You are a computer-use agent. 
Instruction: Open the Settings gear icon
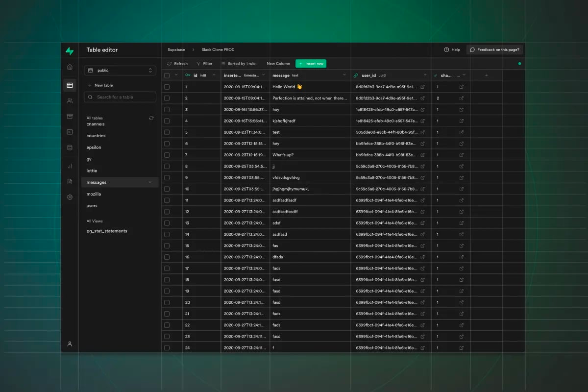[x=70, y=197]
